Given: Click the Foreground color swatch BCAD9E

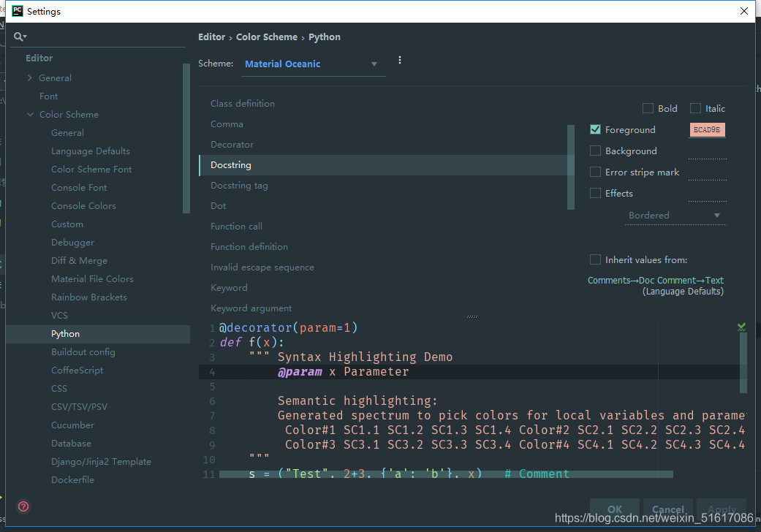Looking at the screenshot, I should [x=707, y=129].
